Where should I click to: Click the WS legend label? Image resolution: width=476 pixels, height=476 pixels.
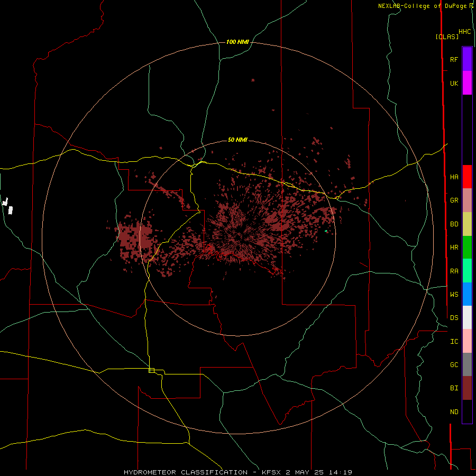click(x=454, y=295)
